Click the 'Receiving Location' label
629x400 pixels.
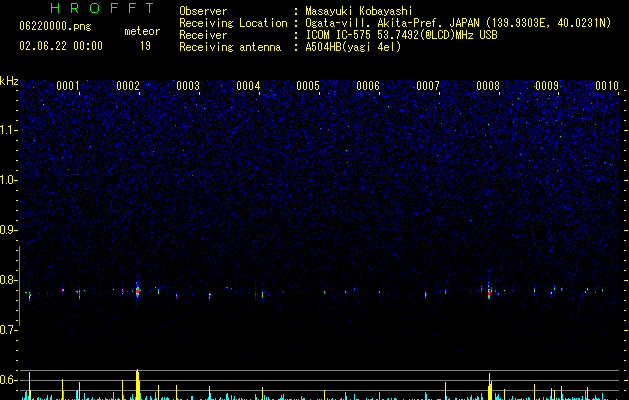(x=233, y=23)
